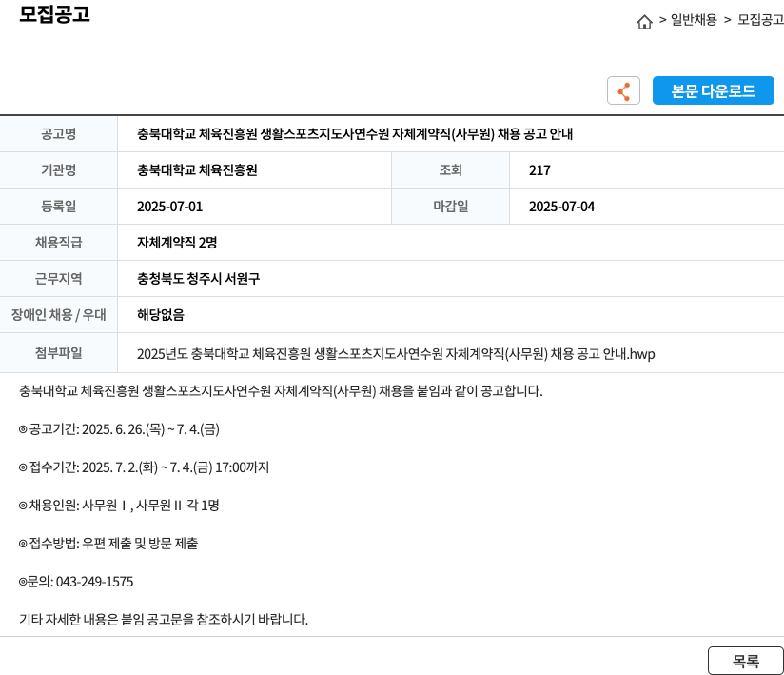Click the 해당없음 value

click(161, 315)
